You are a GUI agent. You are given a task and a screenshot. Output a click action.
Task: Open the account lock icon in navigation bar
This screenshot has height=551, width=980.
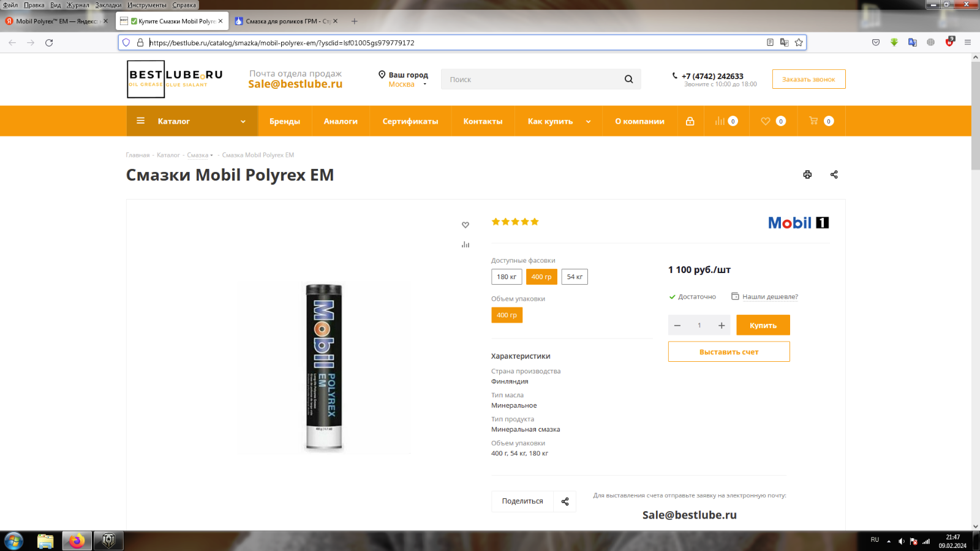(x=690, y=121)
